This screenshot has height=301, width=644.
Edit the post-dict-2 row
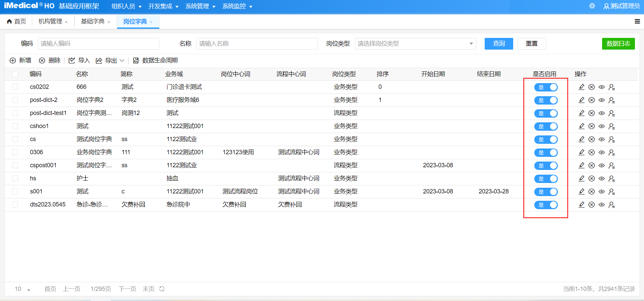click(582, 100)
